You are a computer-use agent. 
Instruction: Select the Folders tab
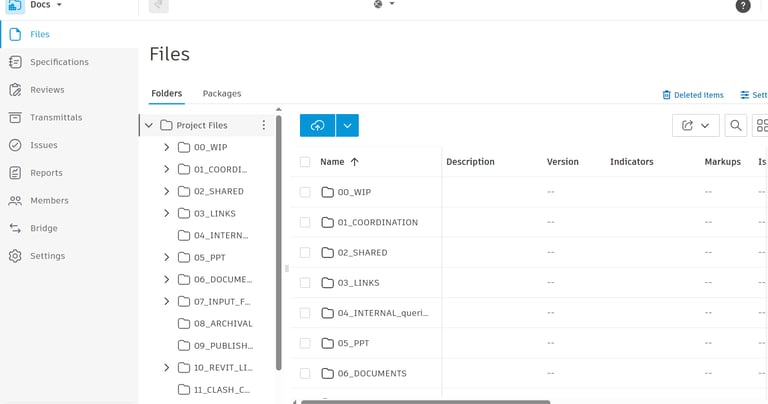pos(166,94)
